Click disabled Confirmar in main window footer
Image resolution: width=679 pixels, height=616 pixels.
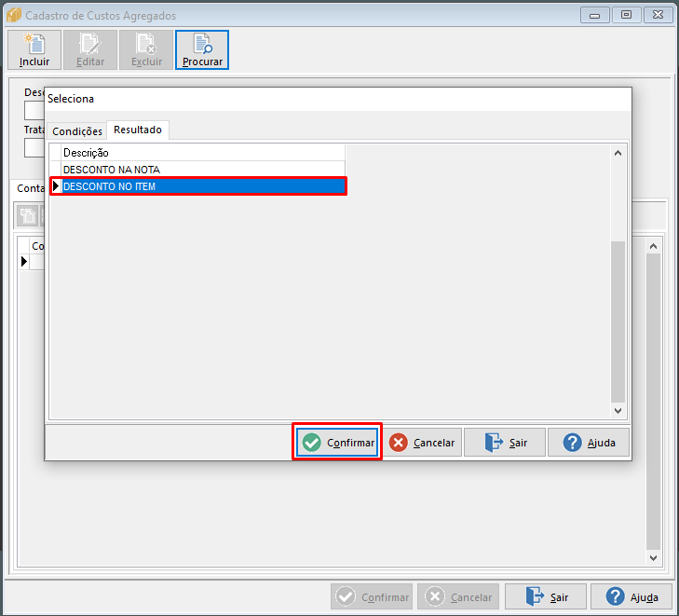coord(372,597)
